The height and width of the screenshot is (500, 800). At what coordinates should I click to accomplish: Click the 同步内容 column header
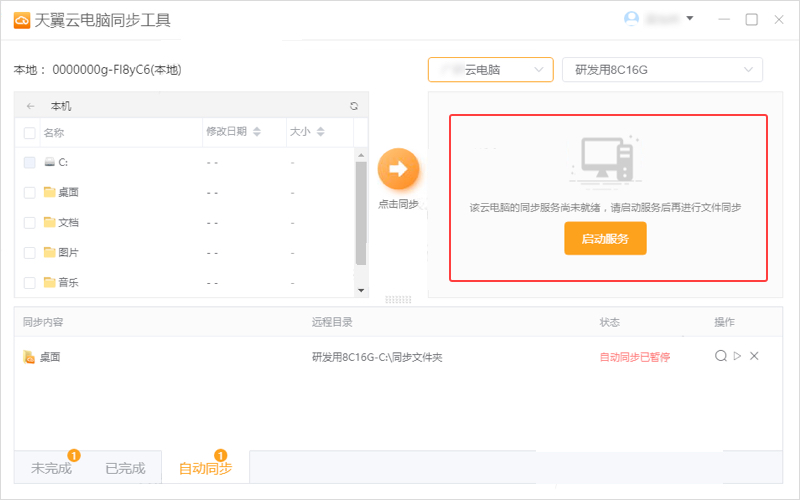point(43,322)
